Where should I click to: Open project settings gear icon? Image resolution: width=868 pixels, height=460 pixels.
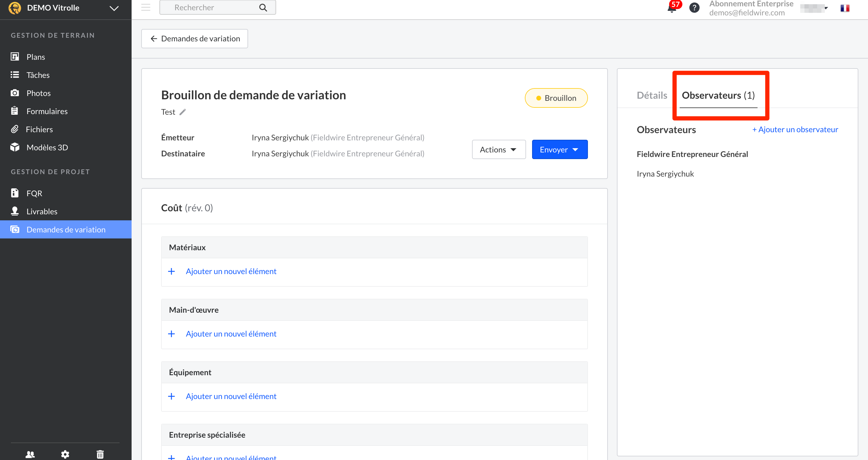[x=65, y=454]
